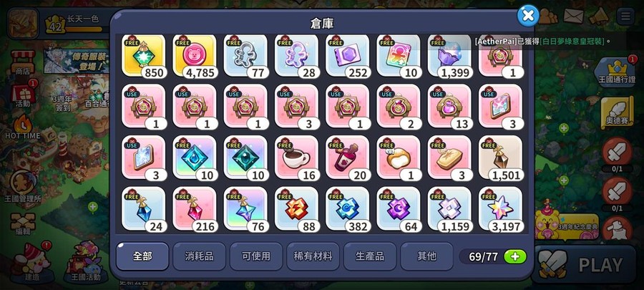Viewport: 644px width, 290px height.
Task: Open the 其他 tab
Action: [x=426, y=256]
